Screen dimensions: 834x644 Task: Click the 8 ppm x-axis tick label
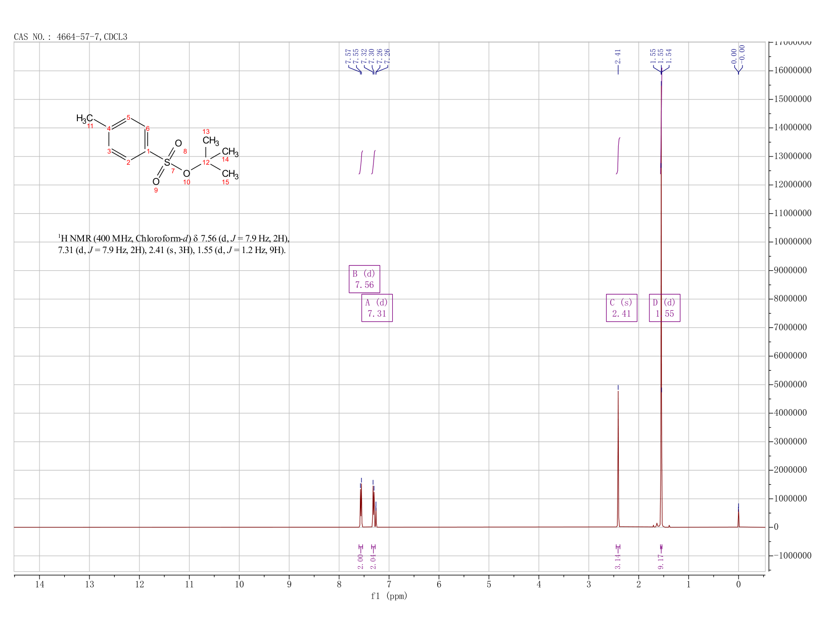click(339, 584)
